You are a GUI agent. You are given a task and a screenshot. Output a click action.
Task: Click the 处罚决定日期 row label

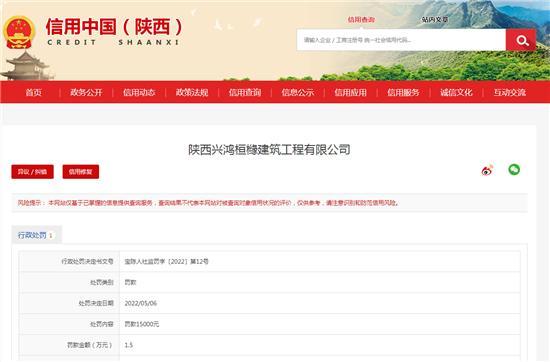pos(96,303)
